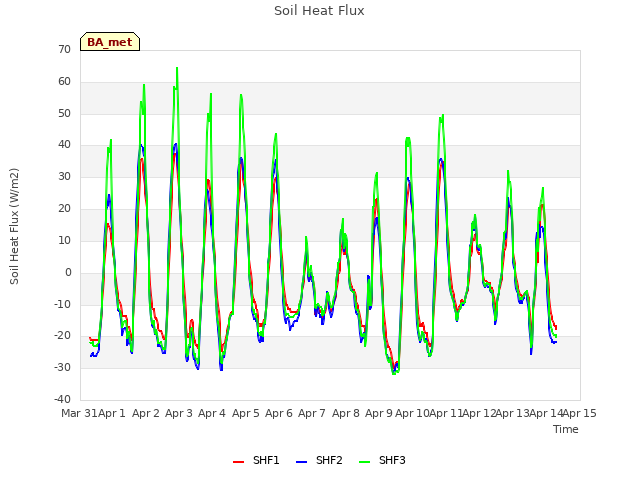Click the -40 y-axis tick label
Viewport: 640px width, 480px height.
[x=62, y=399]
